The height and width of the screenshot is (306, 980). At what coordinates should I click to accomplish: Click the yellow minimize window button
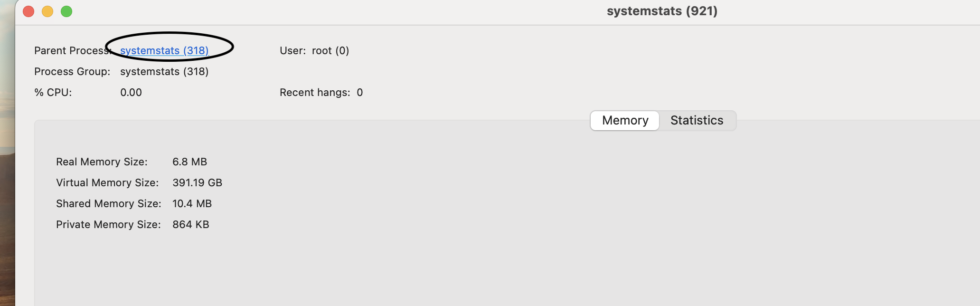pyautogui.click(x=47, y=11)
